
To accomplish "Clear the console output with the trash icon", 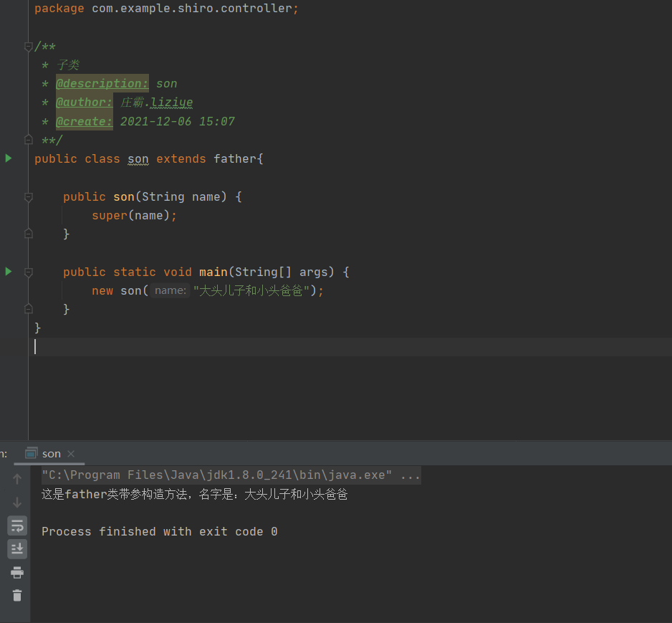I will pyautogui.click(x=16, y=595).
